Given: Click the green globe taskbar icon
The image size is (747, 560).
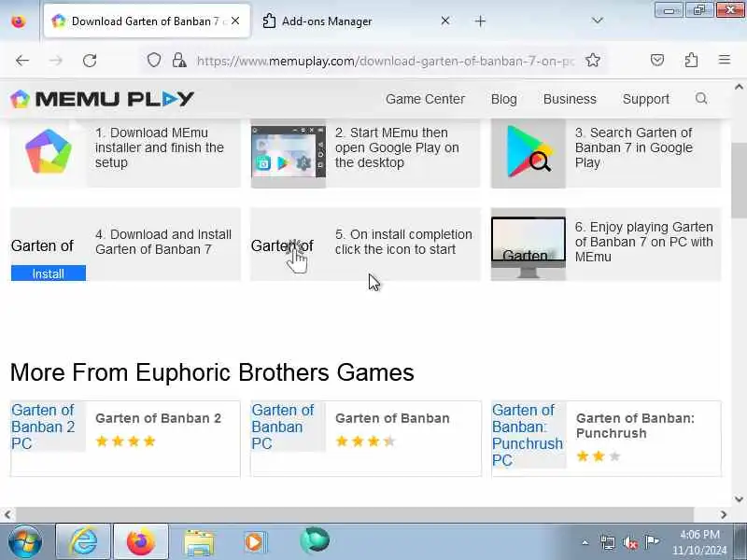Looking at the screenshot, I should coord(315,540).
